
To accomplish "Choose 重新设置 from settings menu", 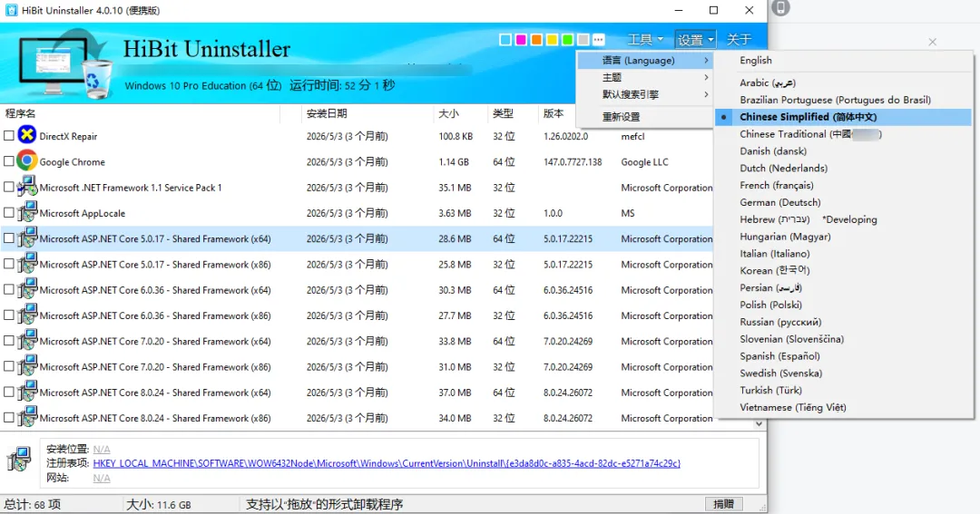I will point(644,117).
